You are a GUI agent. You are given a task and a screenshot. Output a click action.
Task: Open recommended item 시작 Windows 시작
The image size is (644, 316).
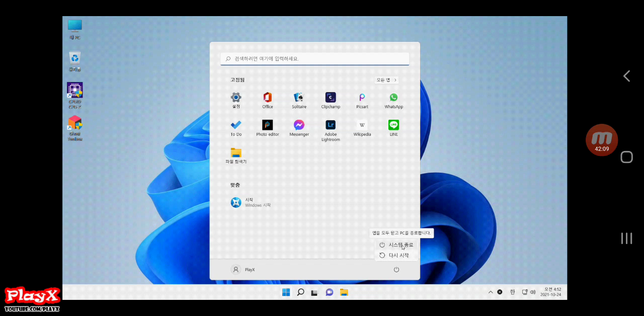251,202
